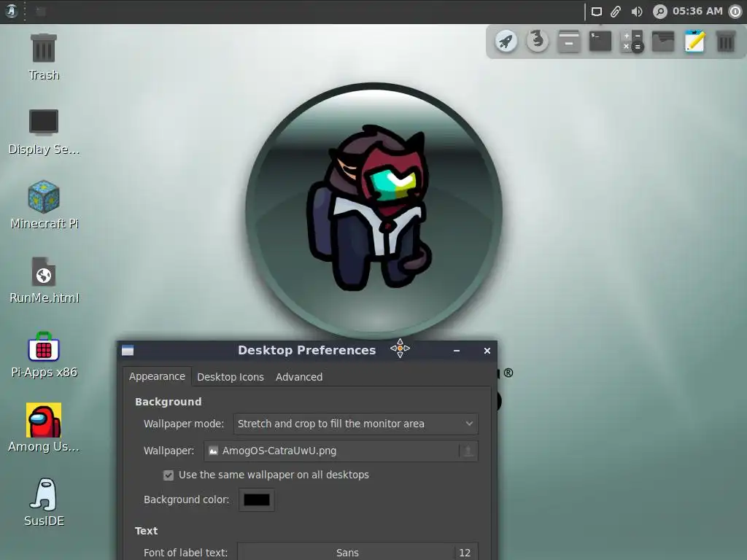Screen dimensions: 747x560
Task: Open the fox-shaped browser icon in dock
Action: tap(538, 42)
